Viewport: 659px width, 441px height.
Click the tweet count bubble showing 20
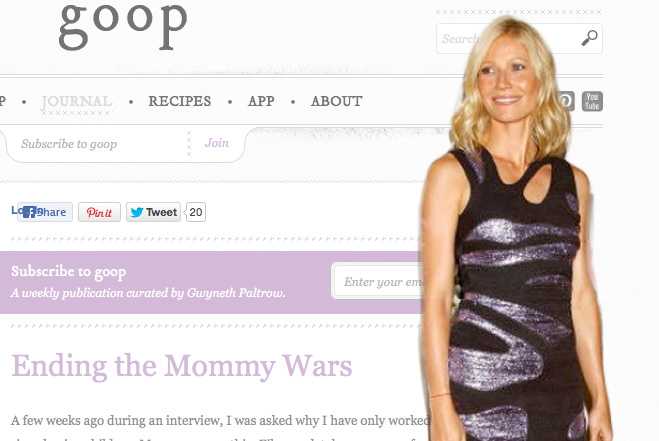[195, 212]
